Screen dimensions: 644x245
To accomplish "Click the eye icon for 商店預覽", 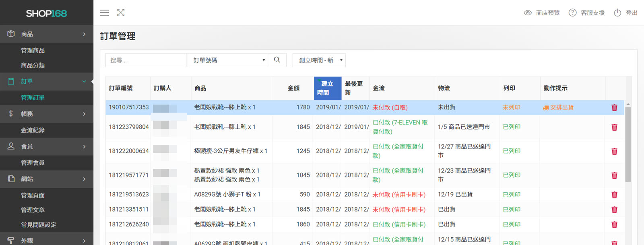I will pos(528,13).
